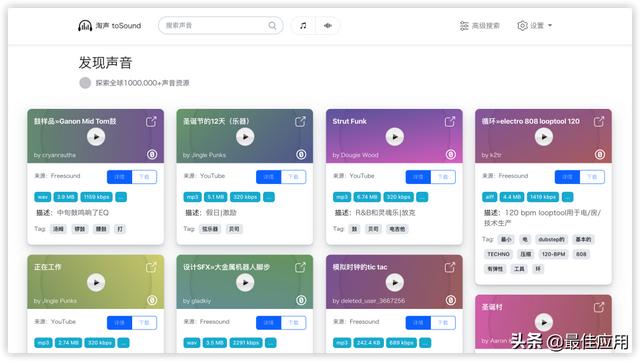Play the electro 808 looptool 120 loop
Viewport: 640px width, 361px height.
(544, 137)
